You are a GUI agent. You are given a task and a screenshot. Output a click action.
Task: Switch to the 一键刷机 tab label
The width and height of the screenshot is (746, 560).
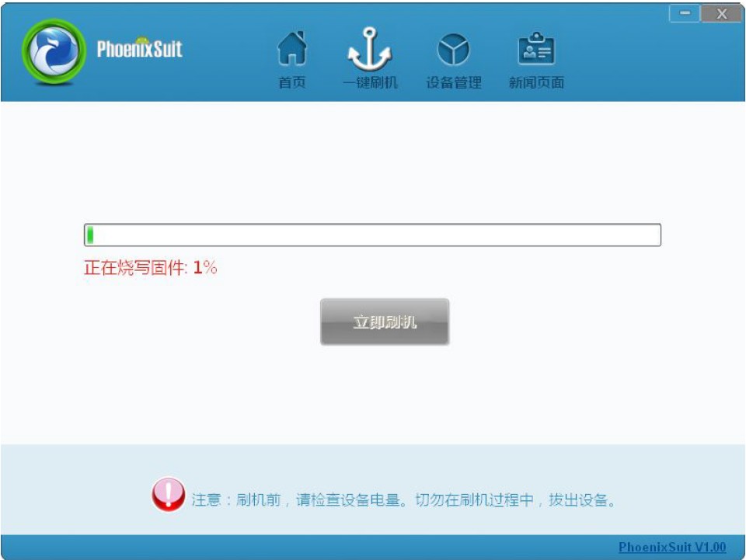click(370, 82)
